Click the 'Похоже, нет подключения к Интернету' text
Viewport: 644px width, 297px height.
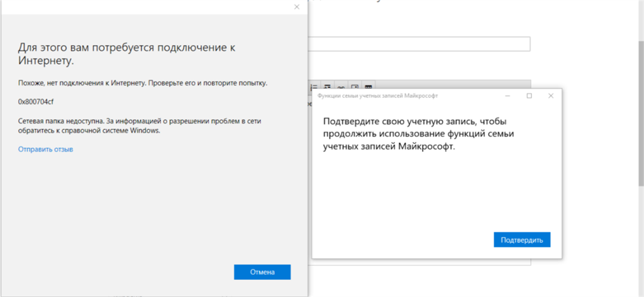pyautogui.click(x=143, y=83)
